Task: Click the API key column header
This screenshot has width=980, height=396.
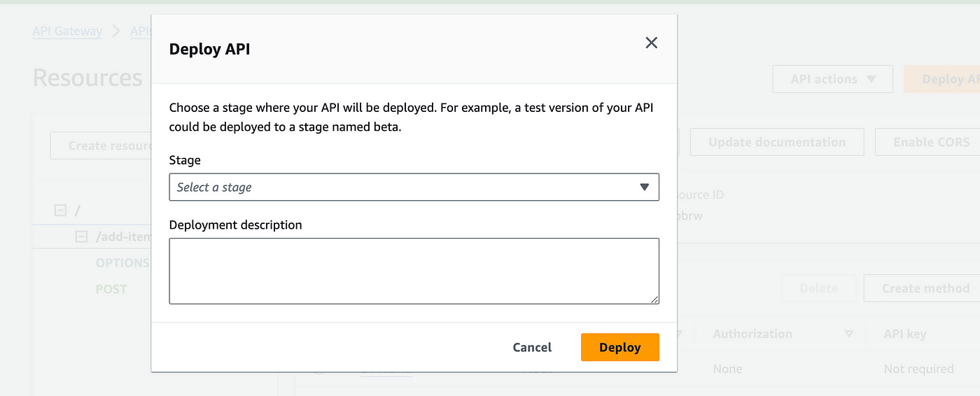Action: (905, 334)
